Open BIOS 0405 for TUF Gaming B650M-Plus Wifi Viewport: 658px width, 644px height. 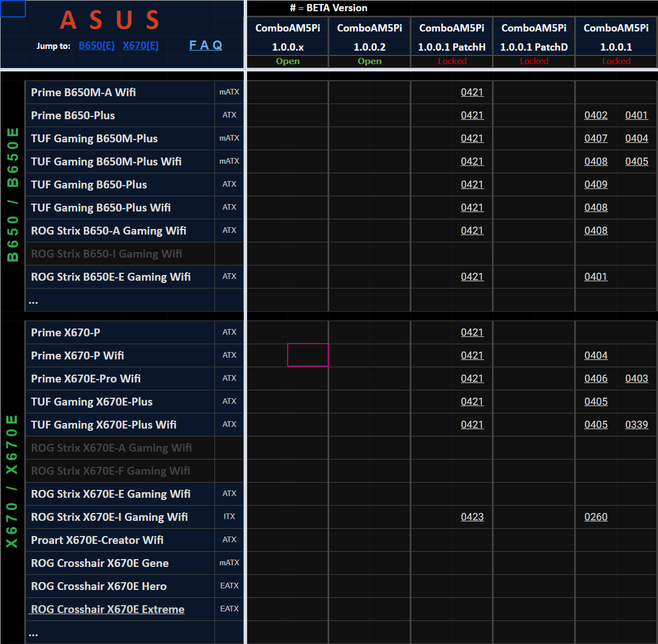point(637,161)
